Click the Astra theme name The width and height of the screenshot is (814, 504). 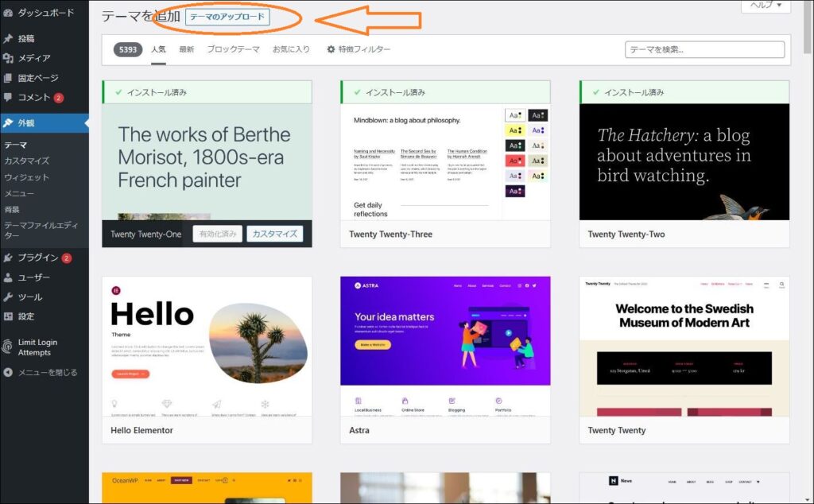click(359, 430)
